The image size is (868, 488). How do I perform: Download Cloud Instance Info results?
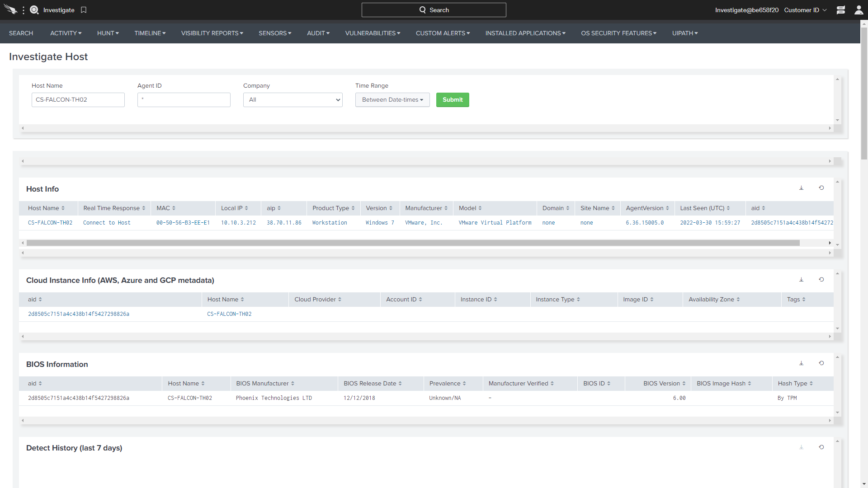click(802, 280)
